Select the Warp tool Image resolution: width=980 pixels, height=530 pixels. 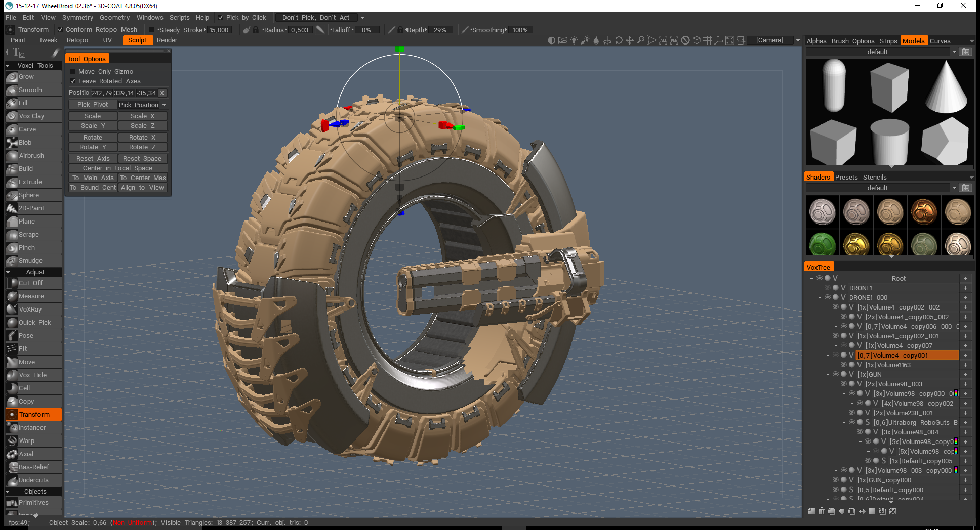pos(26,440)
